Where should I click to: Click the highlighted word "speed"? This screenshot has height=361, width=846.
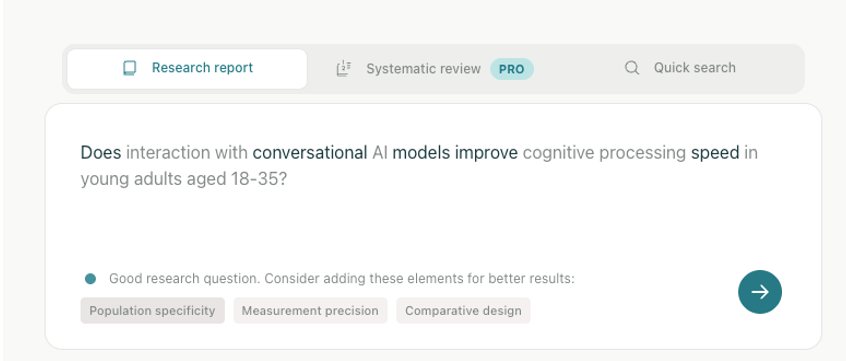point(715,153)
